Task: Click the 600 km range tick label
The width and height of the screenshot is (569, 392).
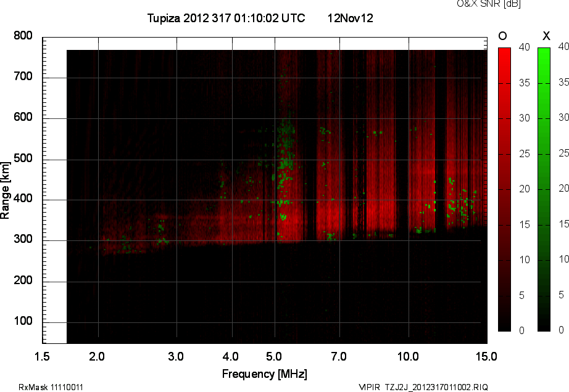Action: (23, 117)
